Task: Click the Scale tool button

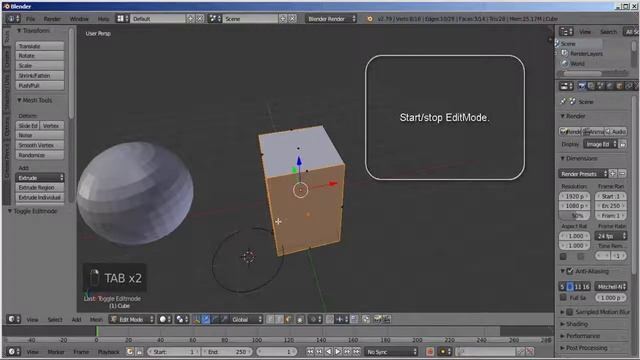Action: click(x=40, y=66)
